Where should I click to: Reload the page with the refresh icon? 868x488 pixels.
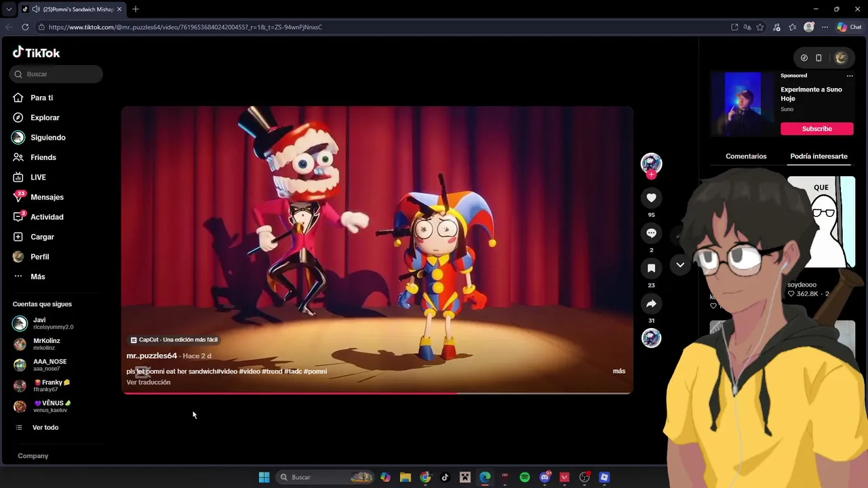click(x=25, y=27)
